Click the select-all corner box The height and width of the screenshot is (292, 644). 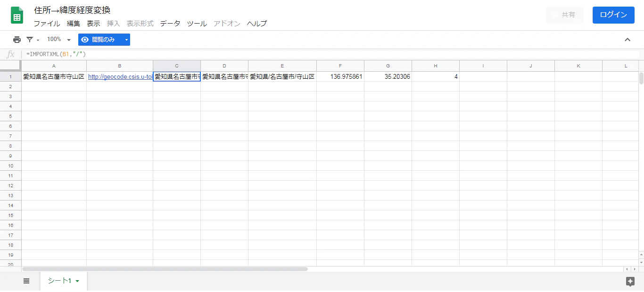10,66
